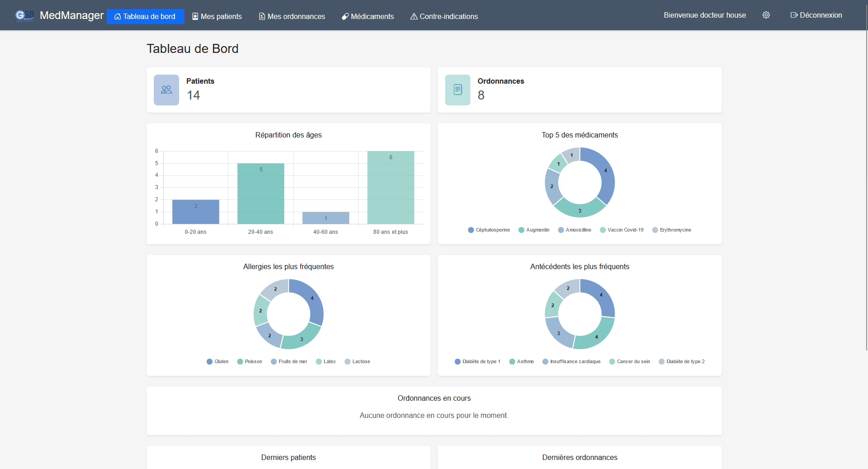Image resolution: width=868 pixels, height=469 pixels.
Task: Toggle Céphalosporine legend in medications chart
Action: 489,230
